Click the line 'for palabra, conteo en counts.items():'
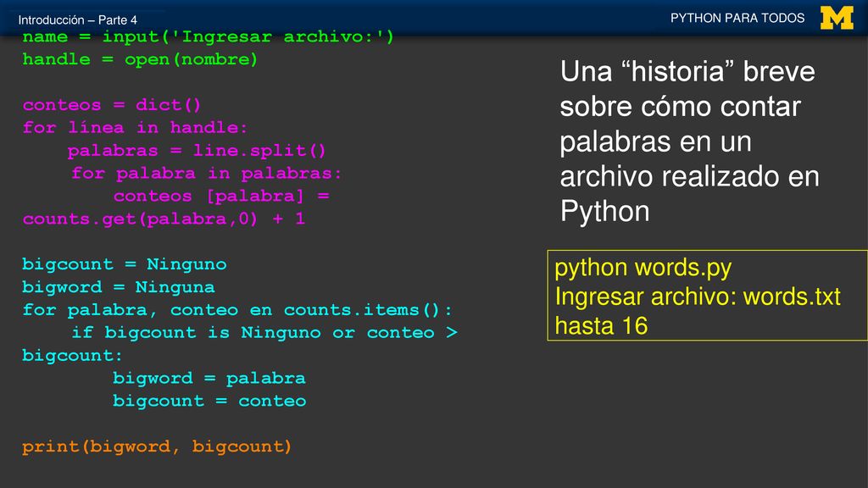 coord(237,310)
